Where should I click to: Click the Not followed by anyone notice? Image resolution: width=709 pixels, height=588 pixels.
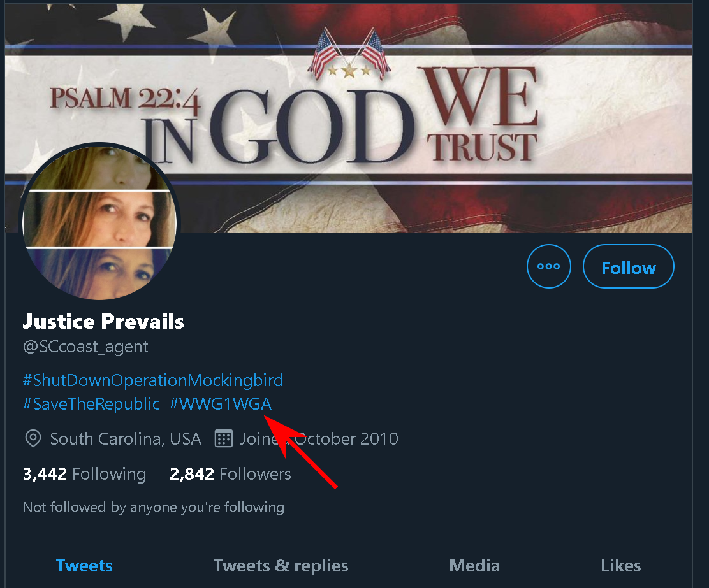click(x=153, y=508)
